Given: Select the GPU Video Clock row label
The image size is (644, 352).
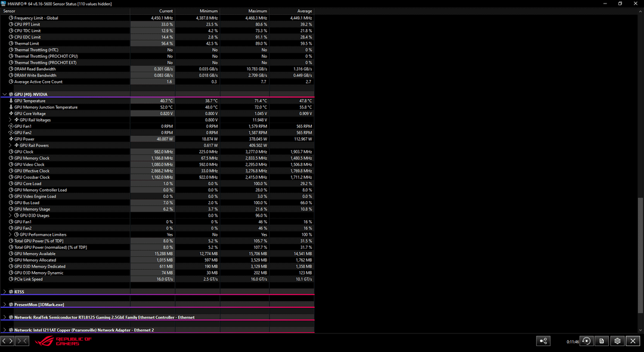Looking at the screenshot, I should click(x=29, y=164).
